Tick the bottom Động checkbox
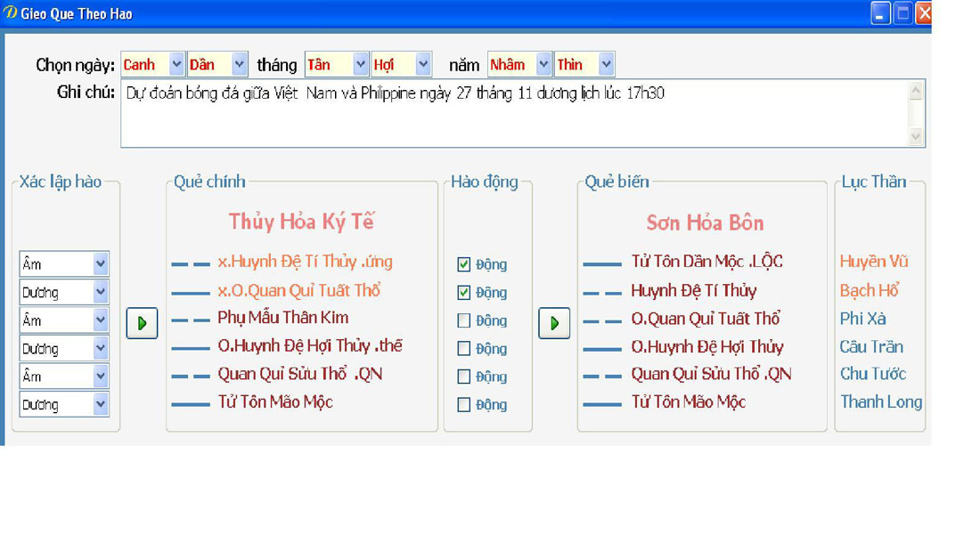The image size is (980, 551). (x=463, y=404)
